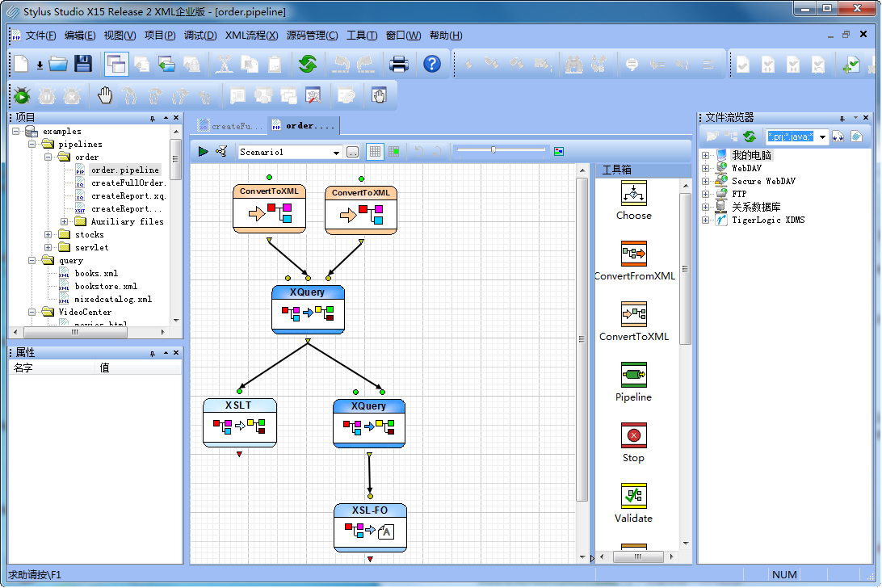Screen dimensions: 882x588
Task: Run the pipeline with the green play button
Action: [203, 150]
